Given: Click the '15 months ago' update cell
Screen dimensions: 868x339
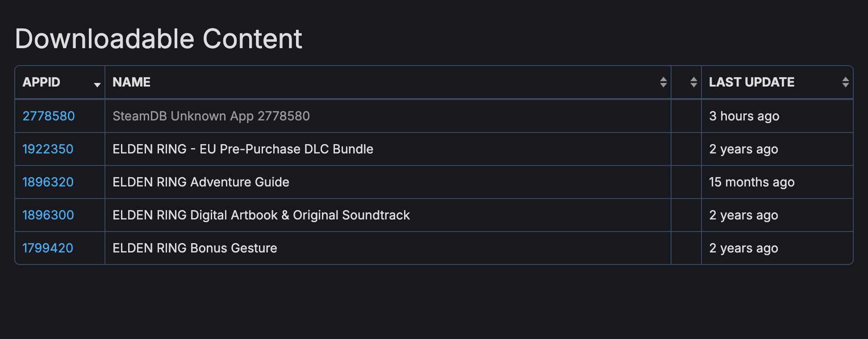Looking at the screenshot, I should (751, 182).
